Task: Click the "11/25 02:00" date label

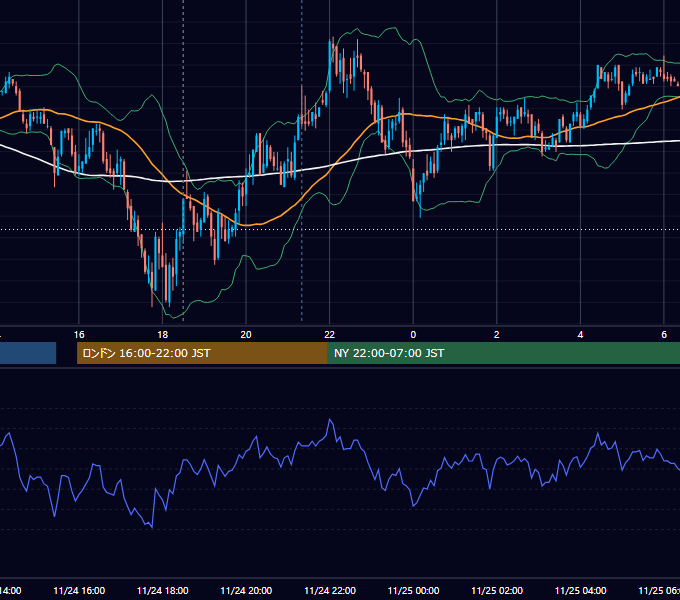Action: [x=497, y=591]
